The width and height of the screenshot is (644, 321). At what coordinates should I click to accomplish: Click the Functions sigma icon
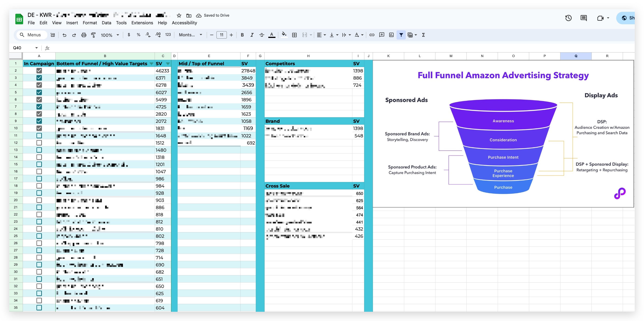pos(423,35)
